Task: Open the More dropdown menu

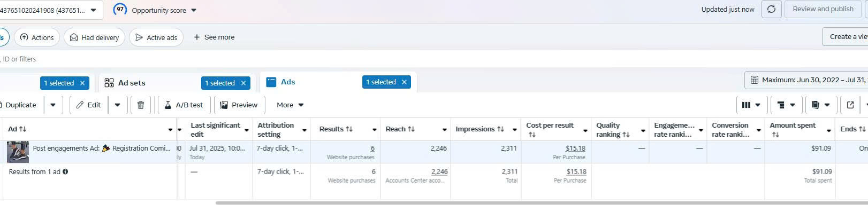Action: click(290, 105)
